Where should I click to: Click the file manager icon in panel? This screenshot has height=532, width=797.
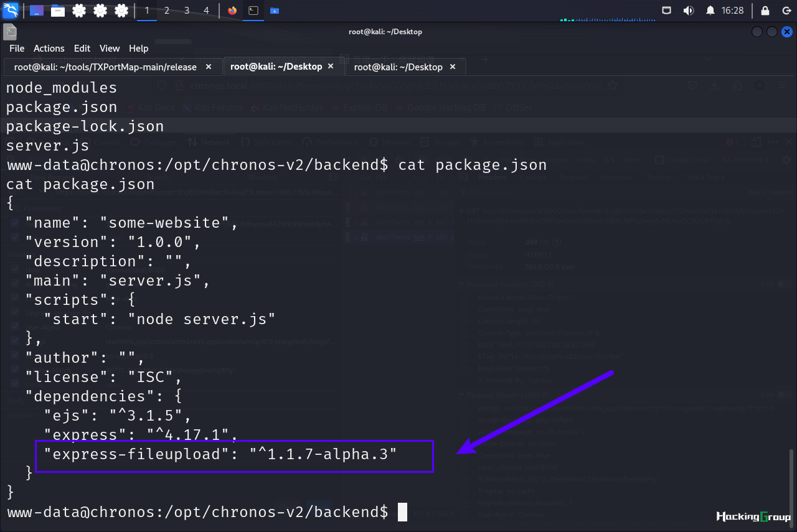tap(58, 11)
